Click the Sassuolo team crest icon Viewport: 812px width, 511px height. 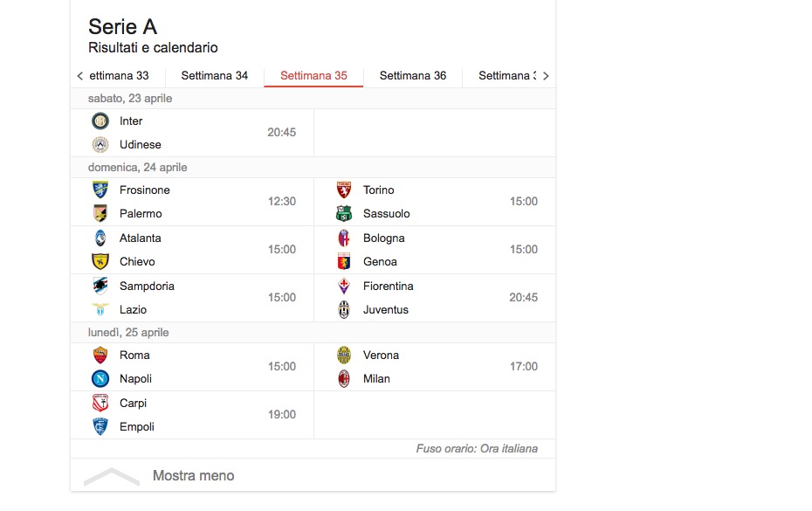tap(344, 213)
